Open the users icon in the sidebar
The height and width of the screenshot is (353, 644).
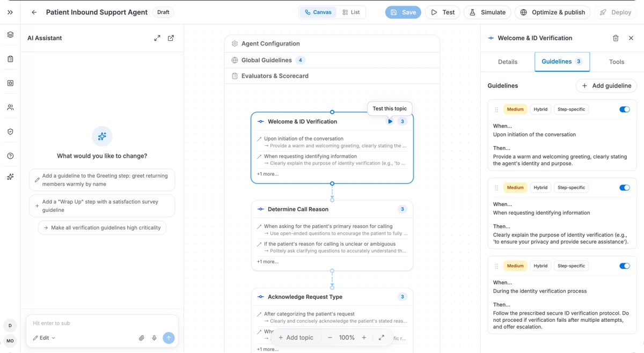click(10, 107)
